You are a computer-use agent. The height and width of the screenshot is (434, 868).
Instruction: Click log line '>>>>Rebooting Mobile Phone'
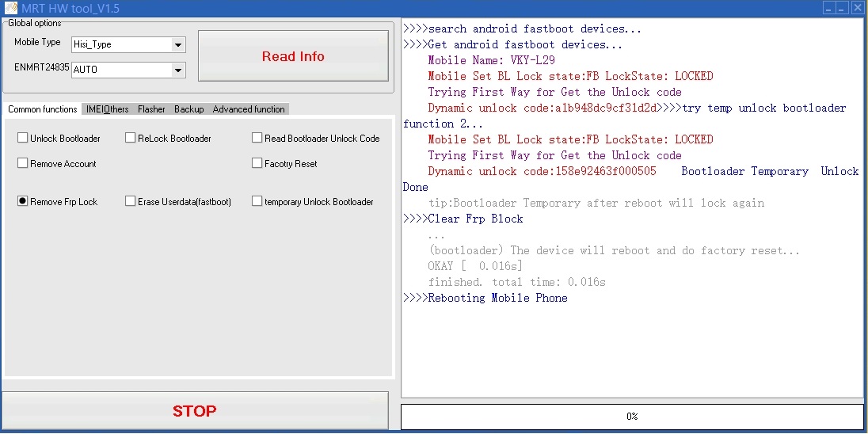click(x=485, y=298)
